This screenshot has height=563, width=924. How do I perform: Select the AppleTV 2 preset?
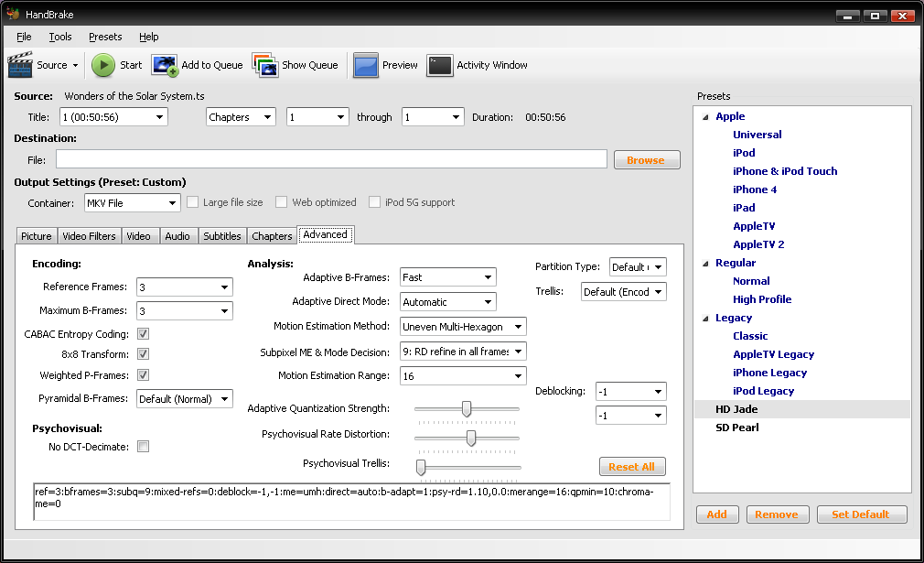pyautogui.click(x=758, y=244)
